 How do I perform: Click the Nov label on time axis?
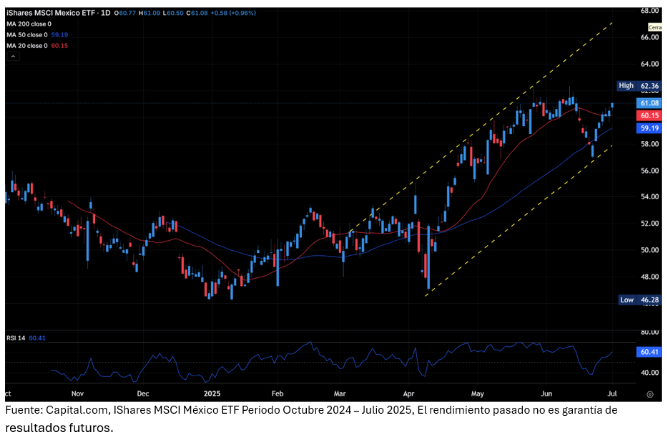click(77, 394)
